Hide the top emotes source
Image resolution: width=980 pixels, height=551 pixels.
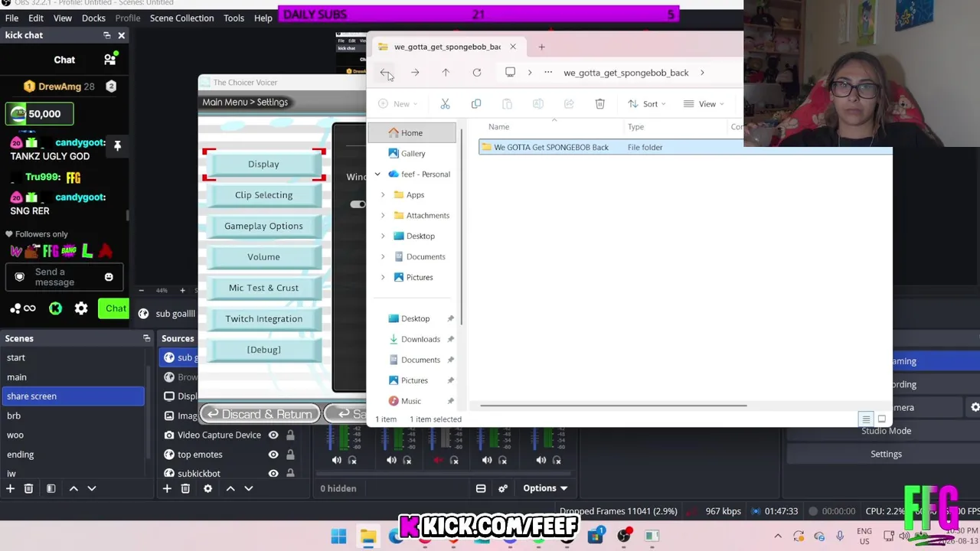(x=273, y=455)
